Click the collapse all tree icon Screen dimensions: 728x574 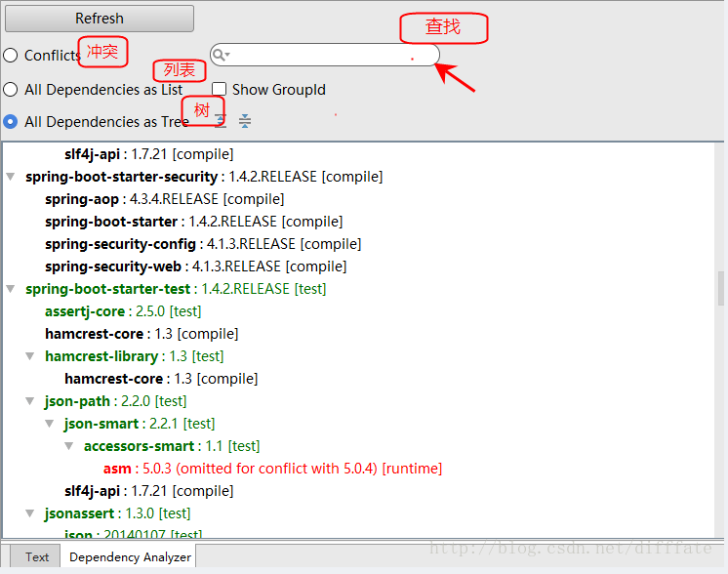tap(245, 121)
